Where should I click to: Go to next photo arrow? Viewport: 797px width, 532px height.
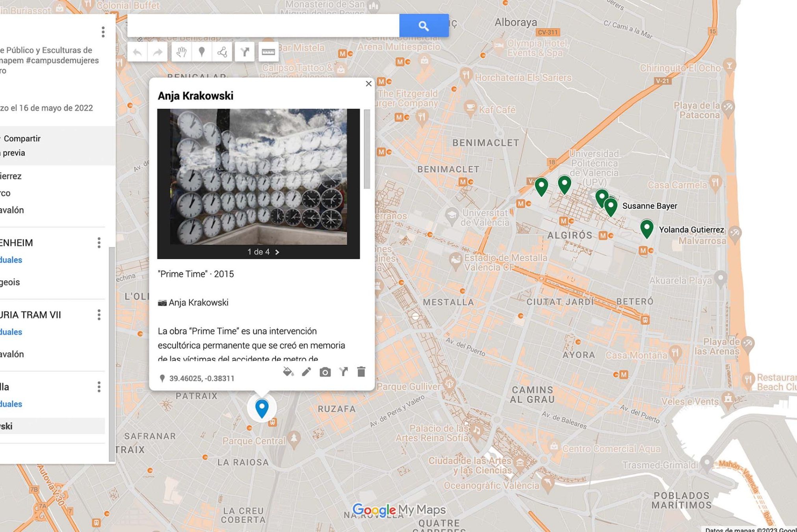pos(277,252)
